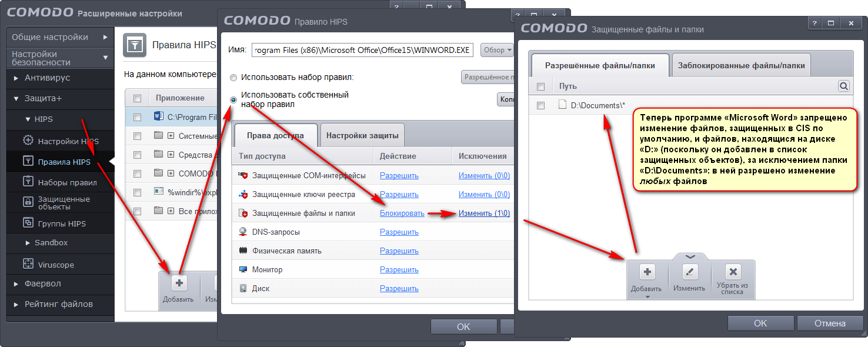Check the Системные row checkbox

click(137, 136)
